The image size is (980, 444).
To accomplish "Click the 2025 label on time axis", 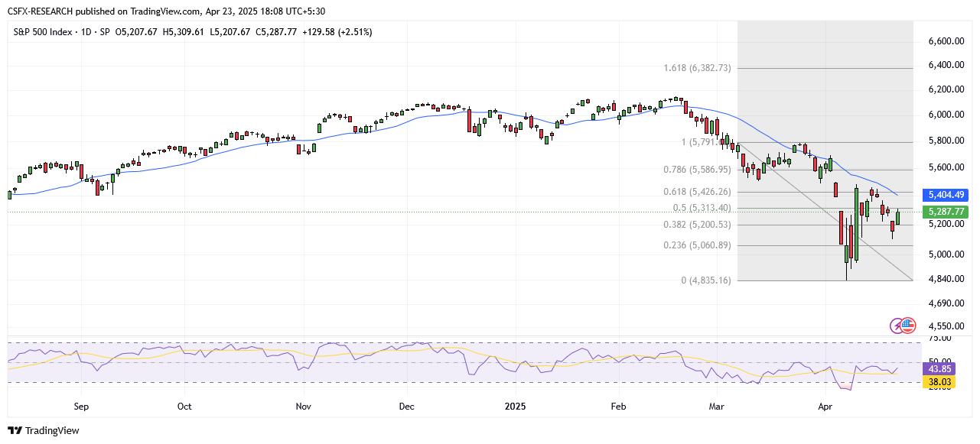I will coord(515,407).
